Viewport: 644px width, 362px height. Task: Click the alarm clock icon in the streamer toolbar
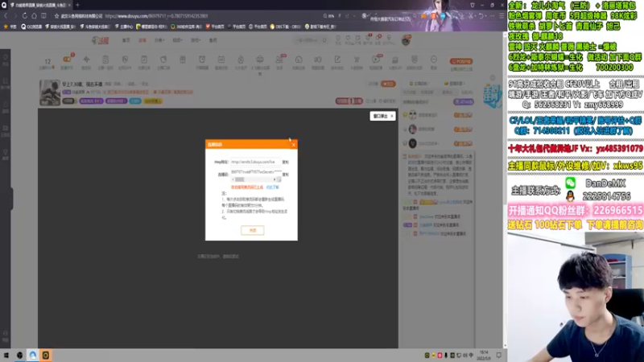click(202, 60)
